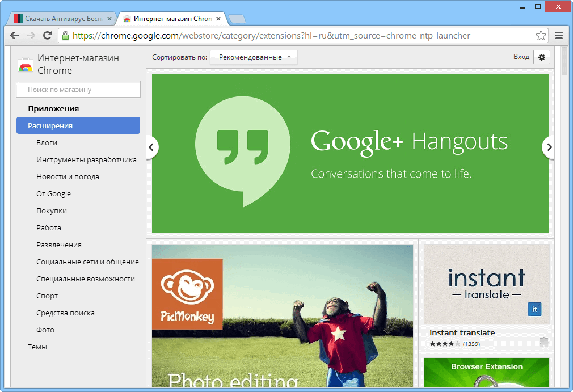Click the puzzle icon next to instant translate rating
This screenshot has height=392, width=573.
point(544,343)
